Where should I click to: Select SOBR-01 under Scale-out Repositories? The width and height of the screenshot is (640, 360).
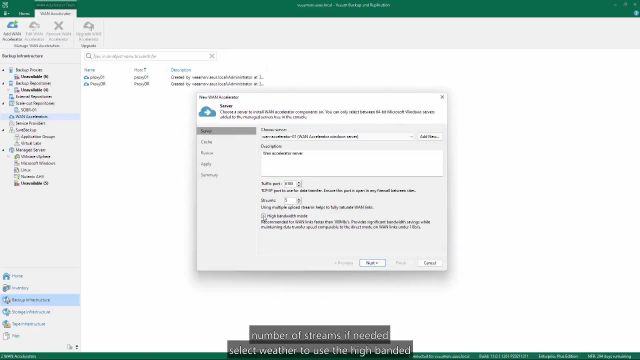(x=29, y=110)
